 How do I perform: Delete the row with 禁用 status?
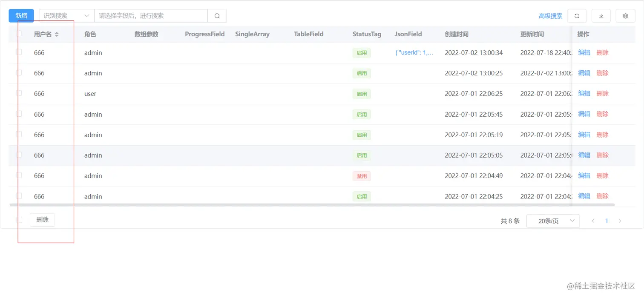point(602,175)
